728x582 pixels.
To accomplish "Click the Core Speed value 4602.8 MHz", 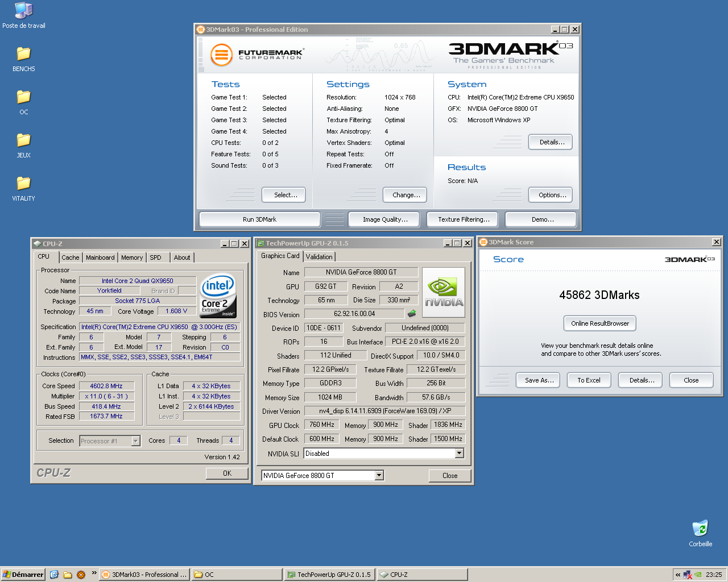I will point(106,386).
